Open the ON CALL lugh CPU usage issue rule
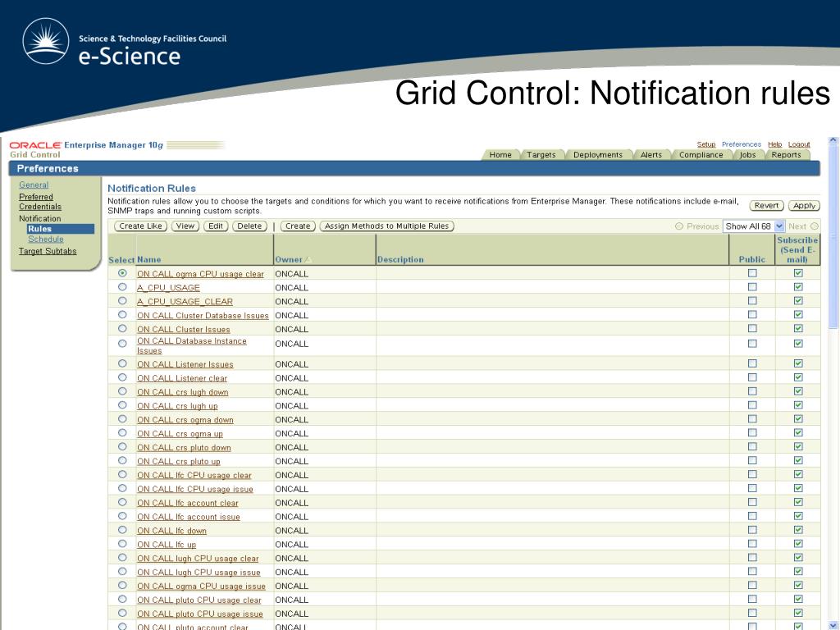840x630 pixels. [199, 573]
